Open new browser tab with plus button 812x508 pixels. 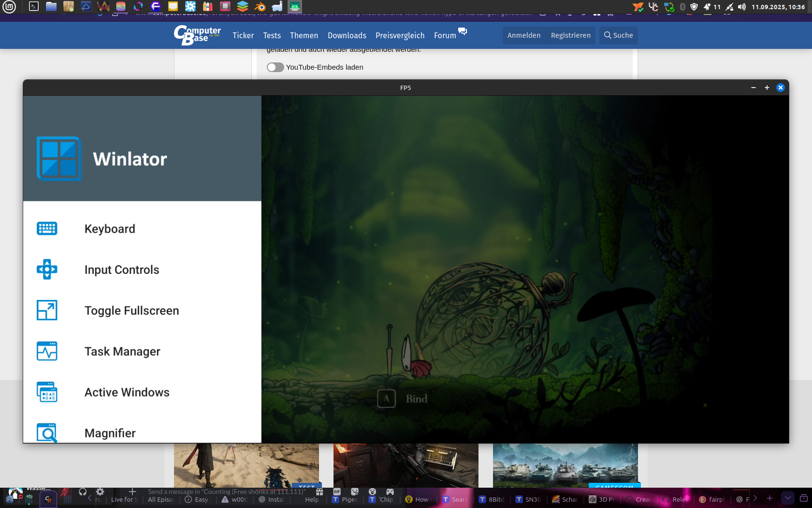(770, 498)
